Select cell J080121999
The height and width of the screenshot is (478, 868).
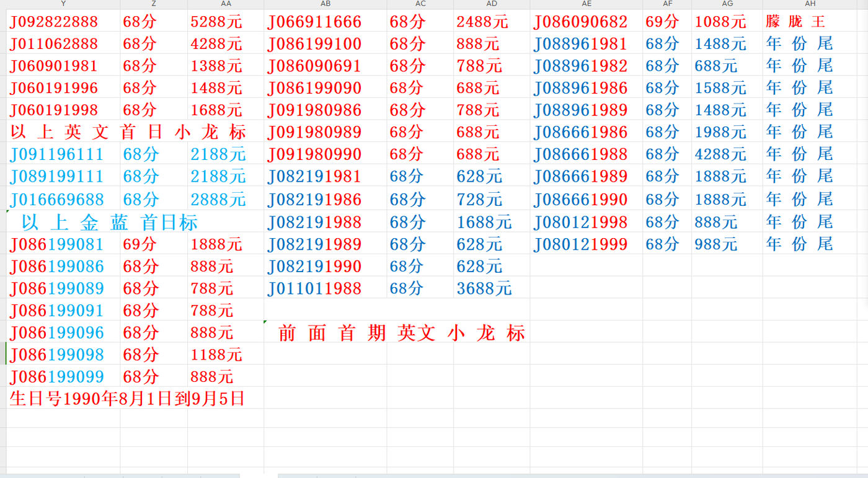pos(580,244)
